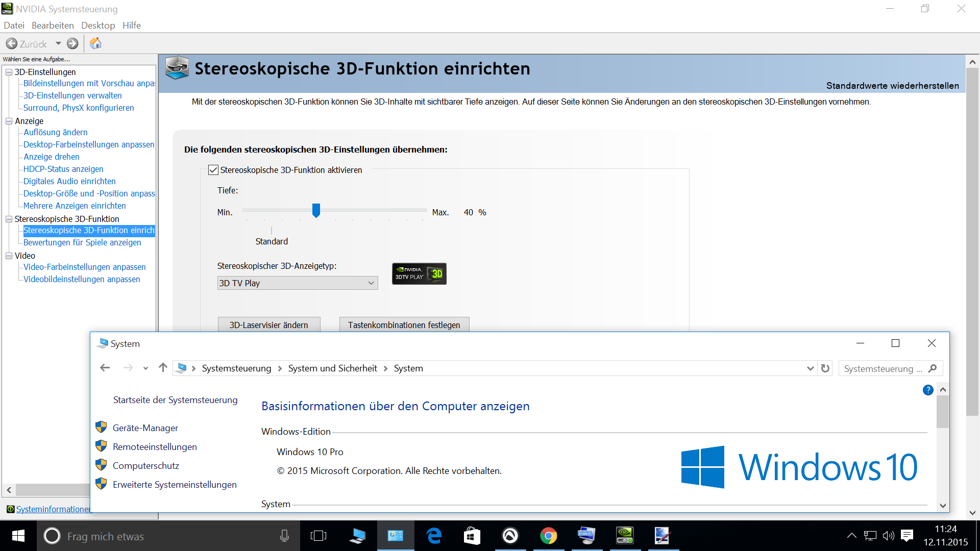980x551 pixels.
Task: Collapse the Anzeige tree node
Action: (9, 121)
